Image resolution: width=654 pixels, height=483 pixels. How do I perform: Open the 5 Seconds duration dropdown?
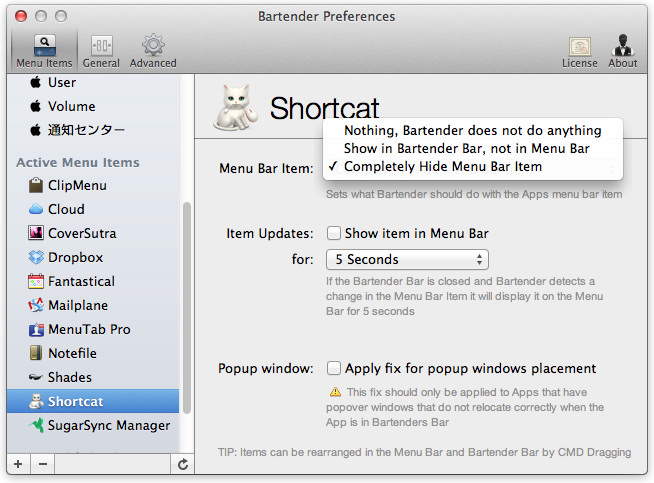click(x=407, y=259)
